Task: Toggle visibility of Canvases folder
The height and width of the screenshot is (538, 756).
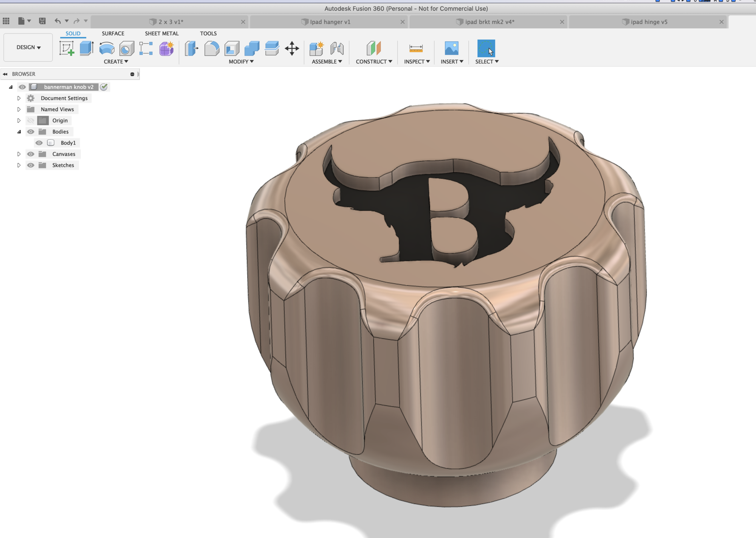Action: pyautogui.click(x=31, y=154)
